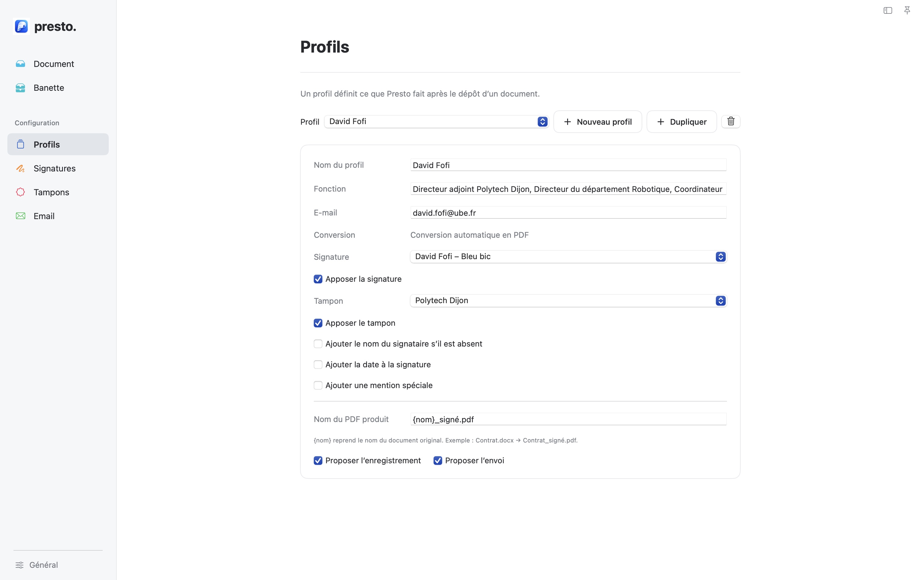Uncheck Proposer l'enregistrement
Image resolution: width=924 pixels, height=580 pixels.
click(318, 461)
